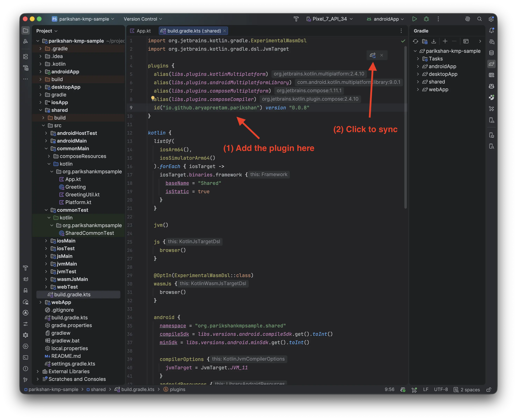Click the inspections green checkmark widget
Viewport: 517px width, 420px height.
pyautogui.click(x=403, y=41)
